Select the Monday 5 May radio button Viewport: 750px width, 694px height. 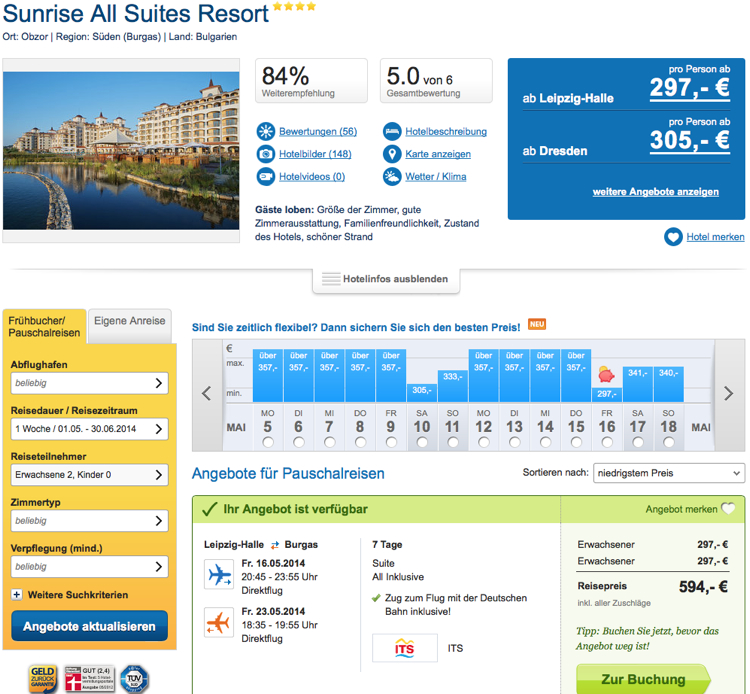point(268,442)
